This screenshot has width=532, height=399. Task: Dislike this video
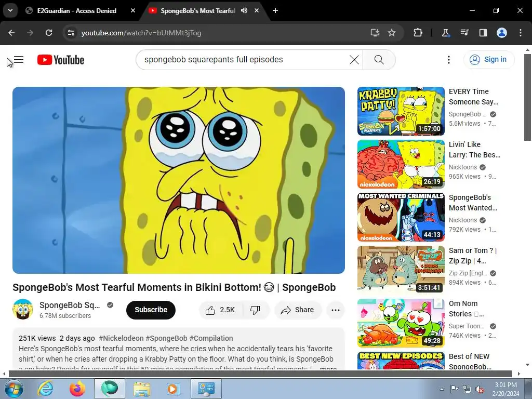(256, 310)
